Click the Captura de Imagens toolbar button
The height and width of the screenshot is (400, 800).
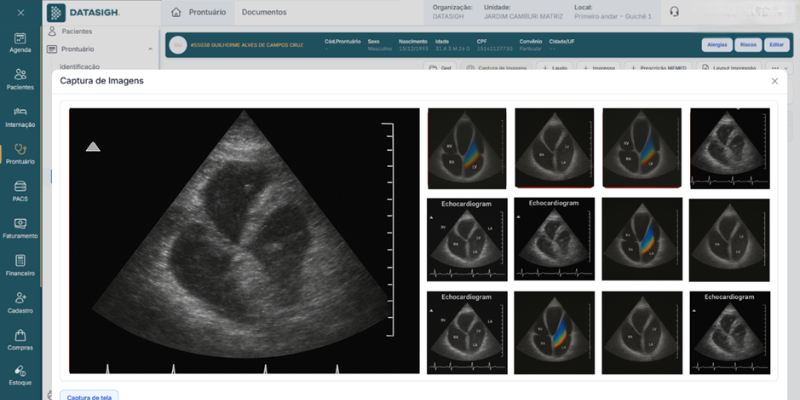coord(496,67)
